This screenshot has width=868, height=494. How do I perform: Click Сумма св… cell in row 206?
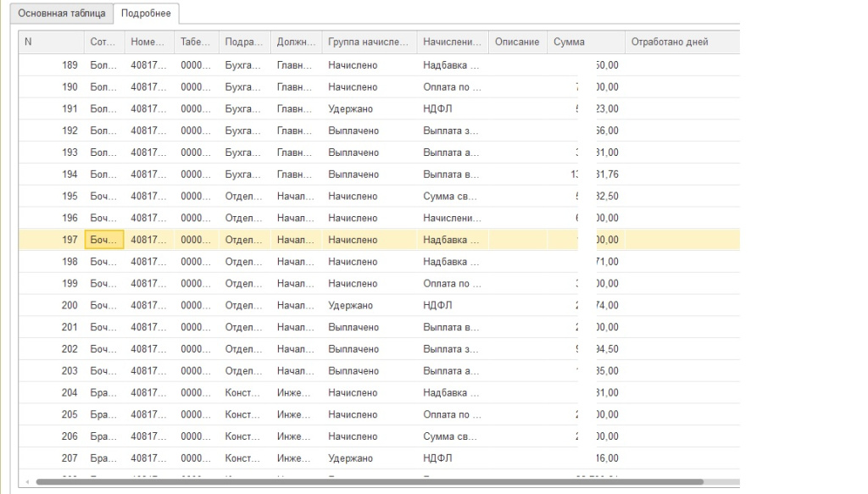452,436
